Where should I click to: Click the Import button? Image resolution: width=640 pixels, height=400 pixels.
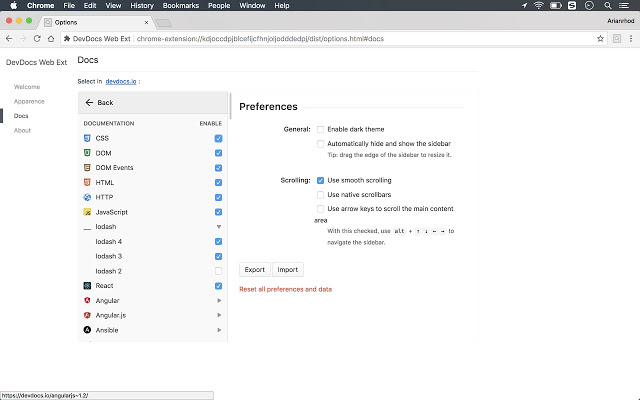(x=288, y=270)
